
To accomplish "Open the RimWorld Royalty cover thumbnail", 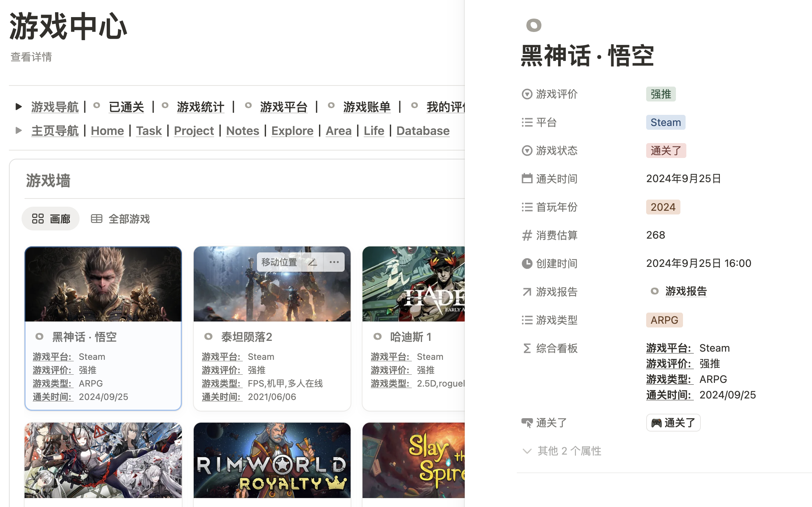I will click(x=272, y=460).
